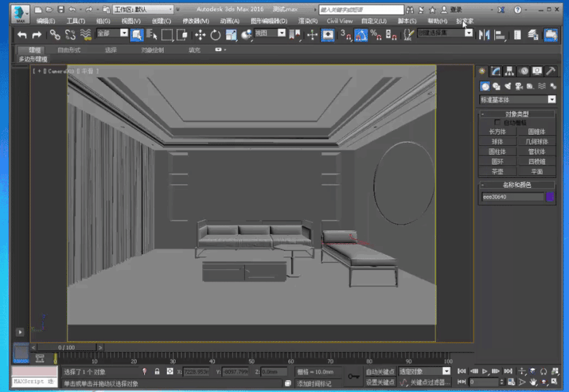Open the named selection sets dropdown

pyautogui.click(x=445, y=33)
